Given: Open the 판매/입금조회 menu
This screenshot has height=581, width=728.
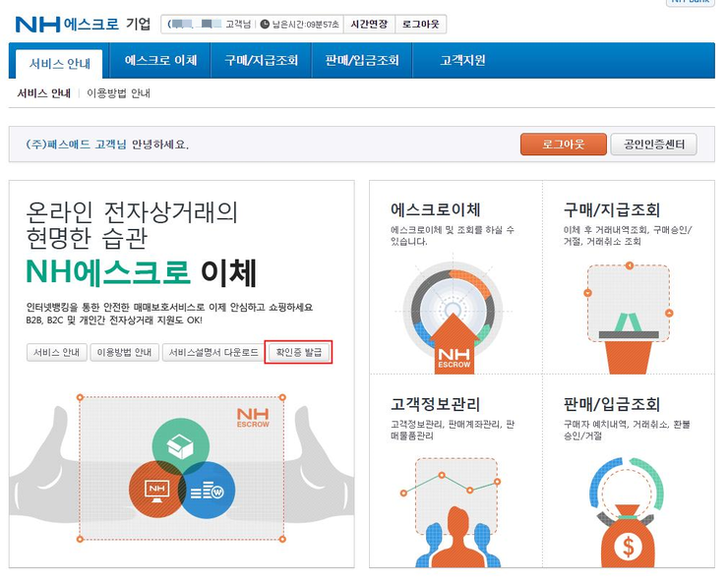Looking at the screenshot, I should [362, 60].
